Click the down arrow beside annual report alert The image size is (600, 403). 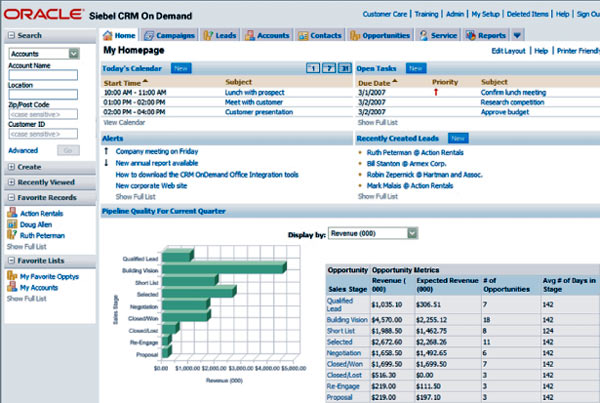coord(106,163)
